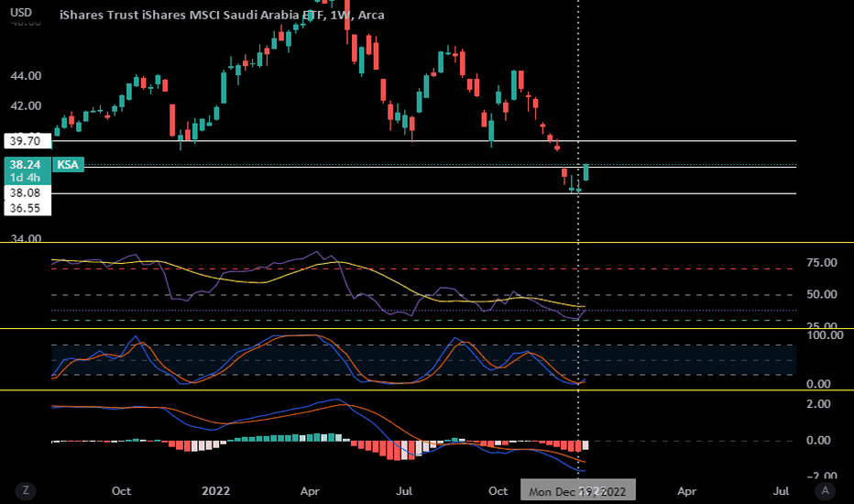Click the current price 38.24 label
The width and height of the screenshot is (854, 504).
click(x=26, y=165)
